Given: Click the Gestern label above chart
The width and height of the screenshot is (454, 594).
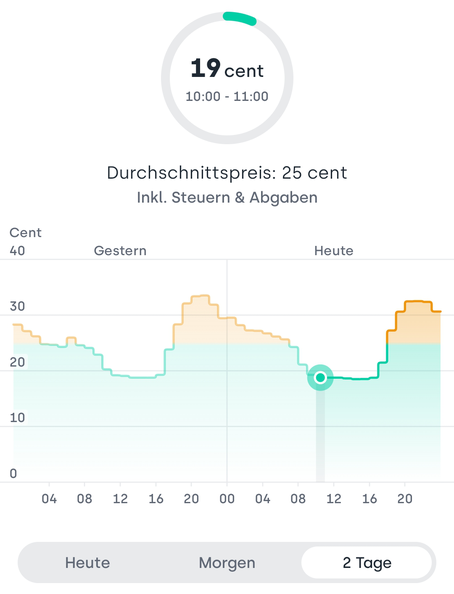Looking at the screenshot, I should coord(120,251).
